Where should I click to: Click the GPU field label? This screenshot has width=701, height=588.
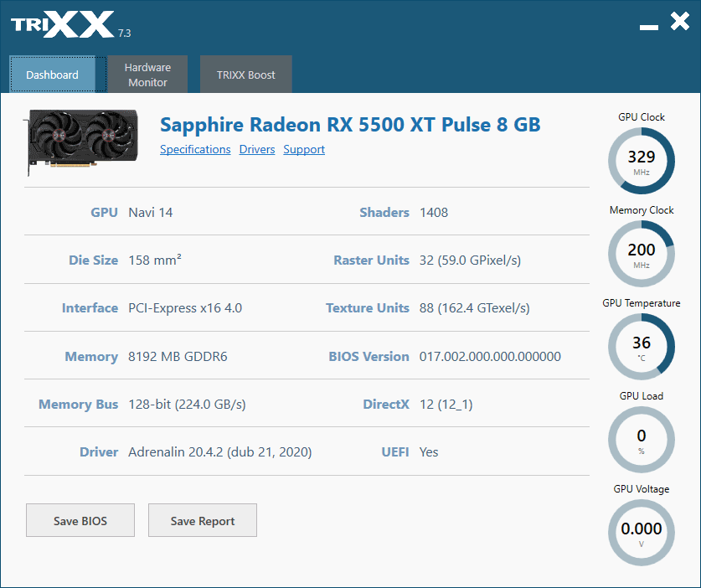104,213
